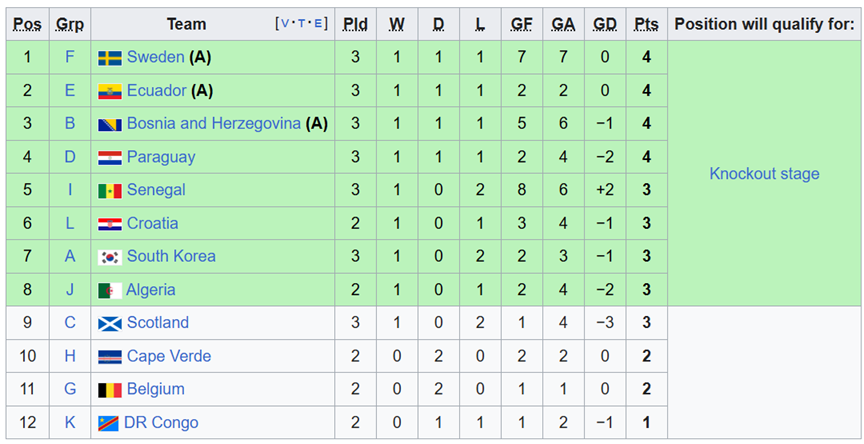Open the Cape Verde team link

(169, 356)
